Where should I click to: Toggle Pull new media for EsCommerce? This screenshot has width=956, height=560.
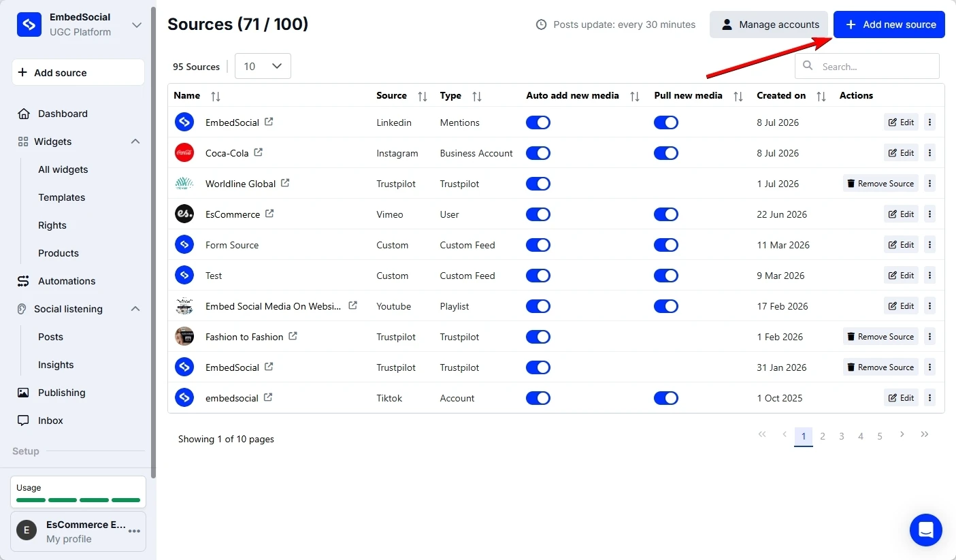(666, 214)
